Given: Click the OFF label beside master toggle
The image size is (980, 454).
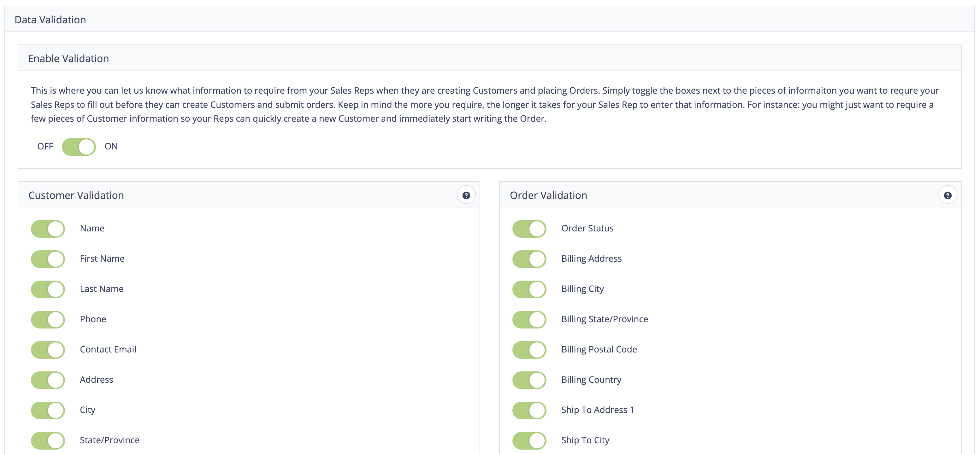Looking at the screenshot, I should [45, 146].
